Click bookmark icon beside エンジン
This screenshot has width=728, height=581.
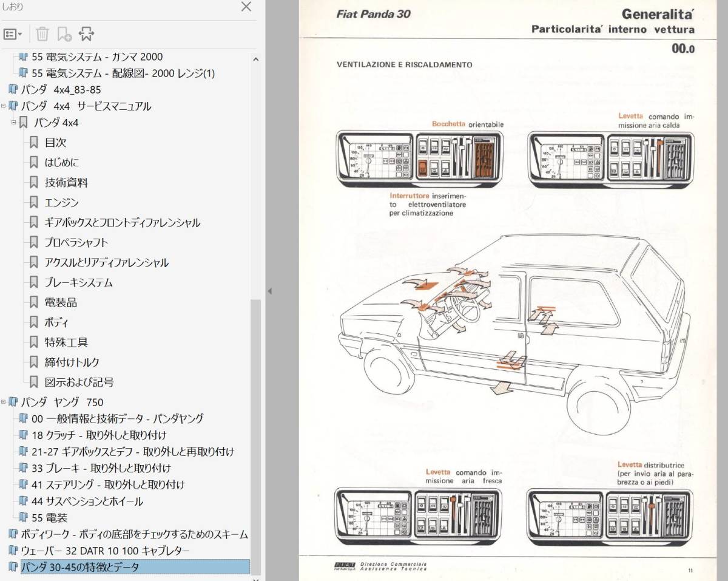point(34,203)
